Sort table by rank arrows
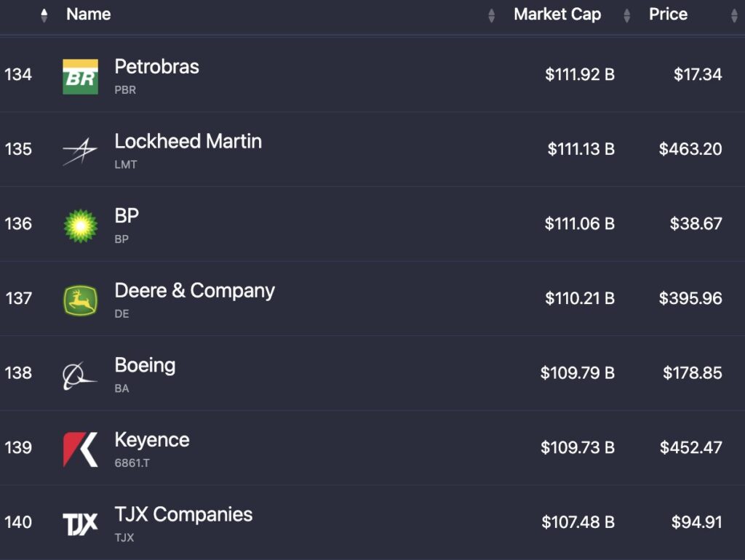Viewport: 745px width, 560px height. click(44, 15)
